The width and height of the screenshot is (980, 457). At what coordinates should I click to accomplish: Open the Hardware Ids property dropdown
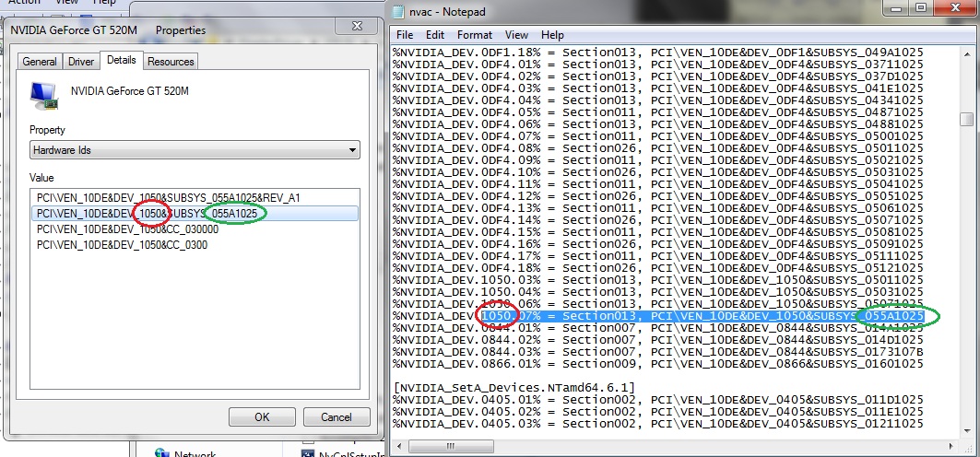(x=195, y=150)
